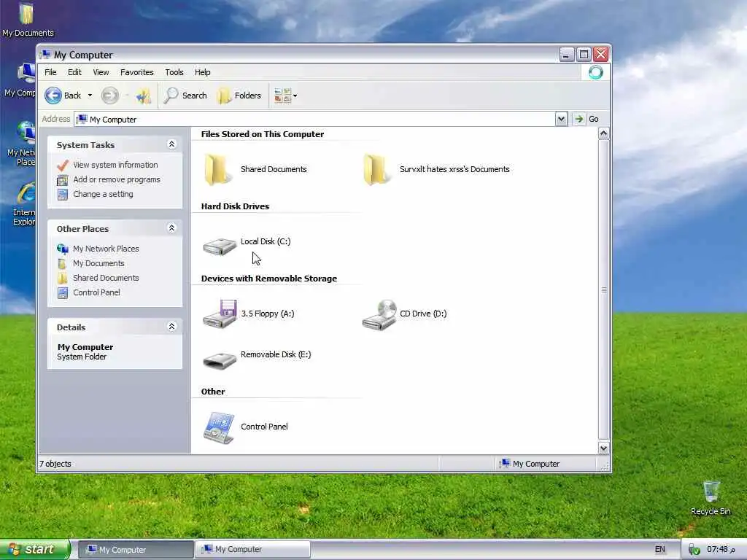Select Survxlt hates xrss's Documents folder icon
The image size is (747, 560).
point(377,169)
